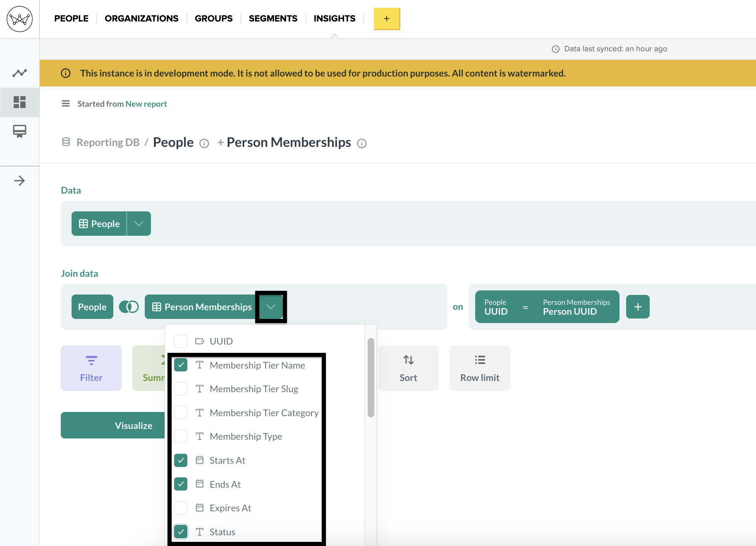The height and width of the screenshot is (546, 756).
Task: Click the clock icon near sync status
Action: point(556,49)
